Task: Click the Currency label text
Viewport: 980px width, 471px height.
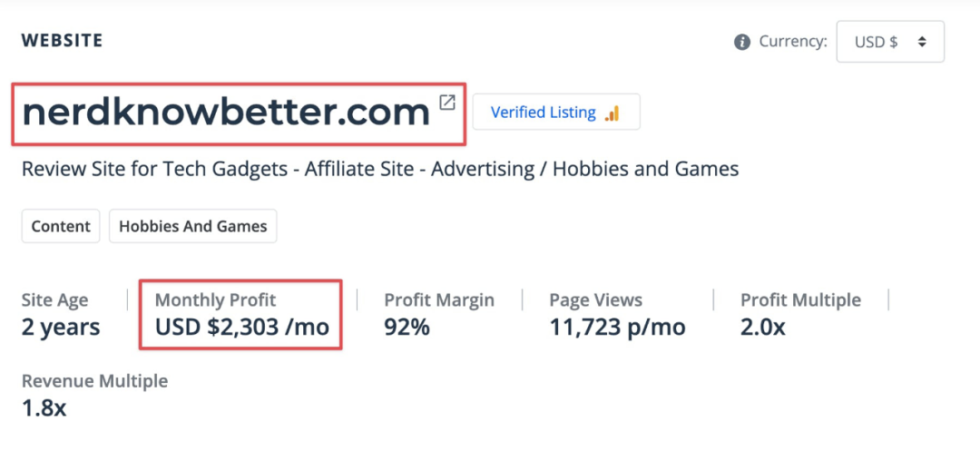Action: pos(792,42)
